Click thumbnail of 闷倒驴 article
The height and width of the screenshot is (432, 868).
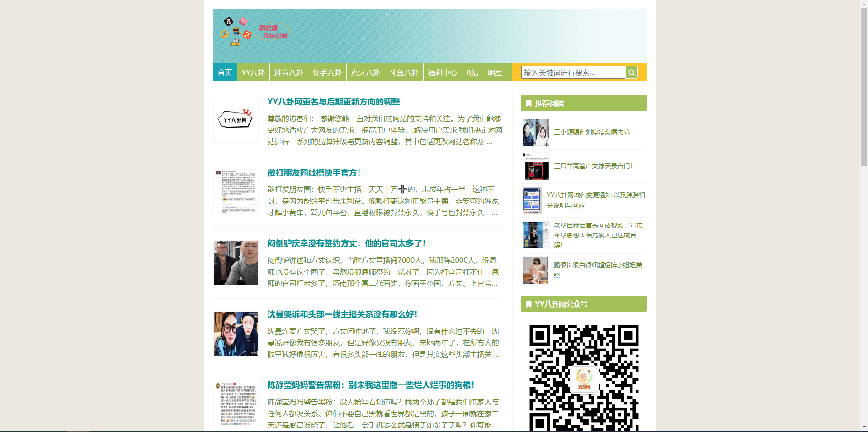(236, 263)
